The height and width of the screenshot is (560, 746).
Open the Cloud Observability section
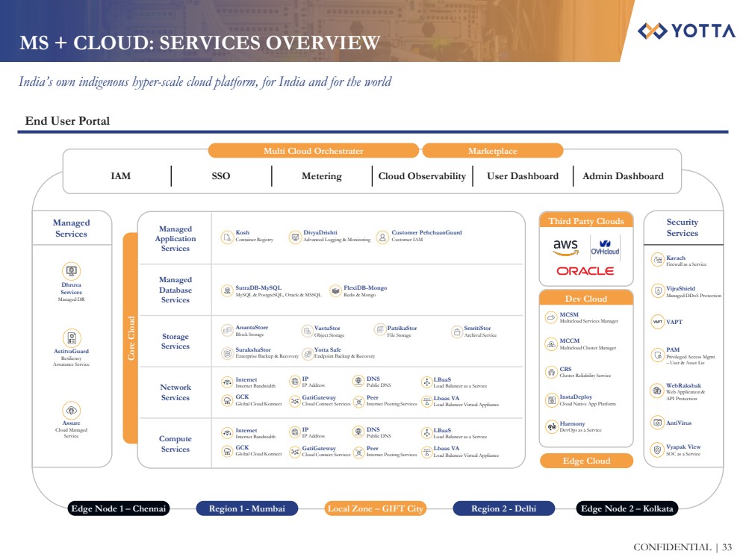(x=422, y=176)
